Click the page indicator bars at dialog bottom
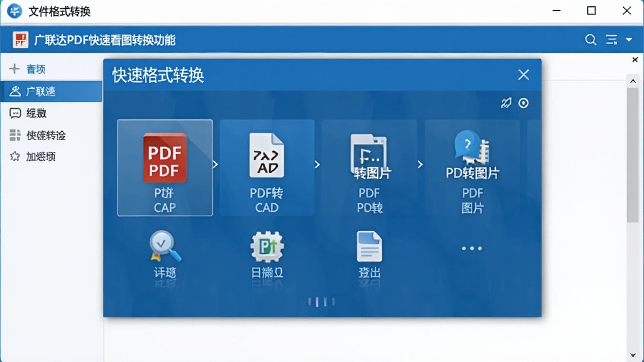The height and width of the screenshot is (362, 644). [321, 302]
